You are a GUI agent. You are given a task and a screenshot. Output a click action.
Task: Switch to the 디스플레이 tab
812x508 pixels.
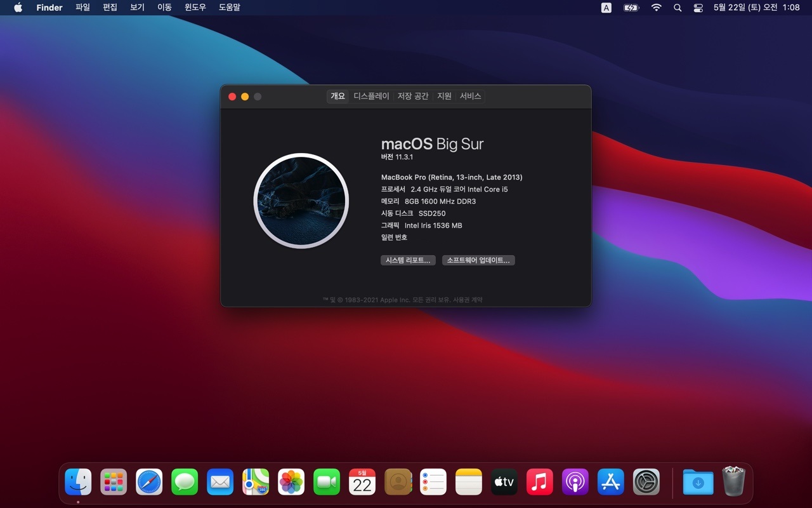372,96
